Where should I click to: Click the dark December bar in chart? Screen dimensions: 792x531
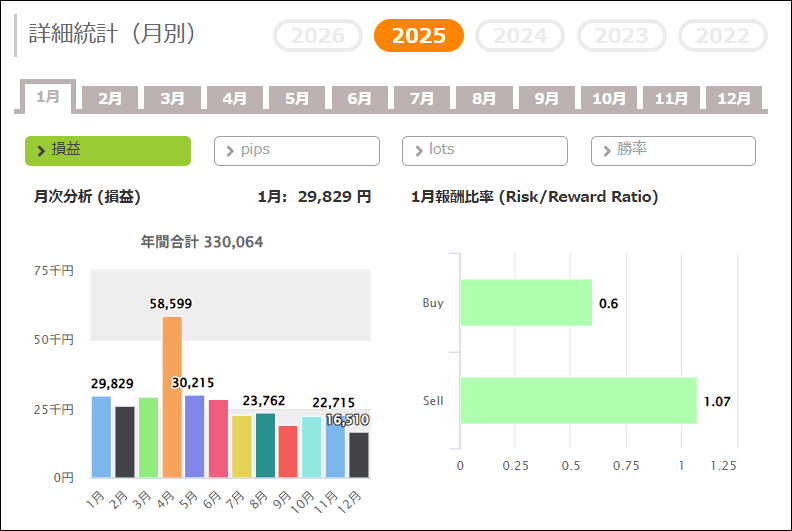(359, 454)
